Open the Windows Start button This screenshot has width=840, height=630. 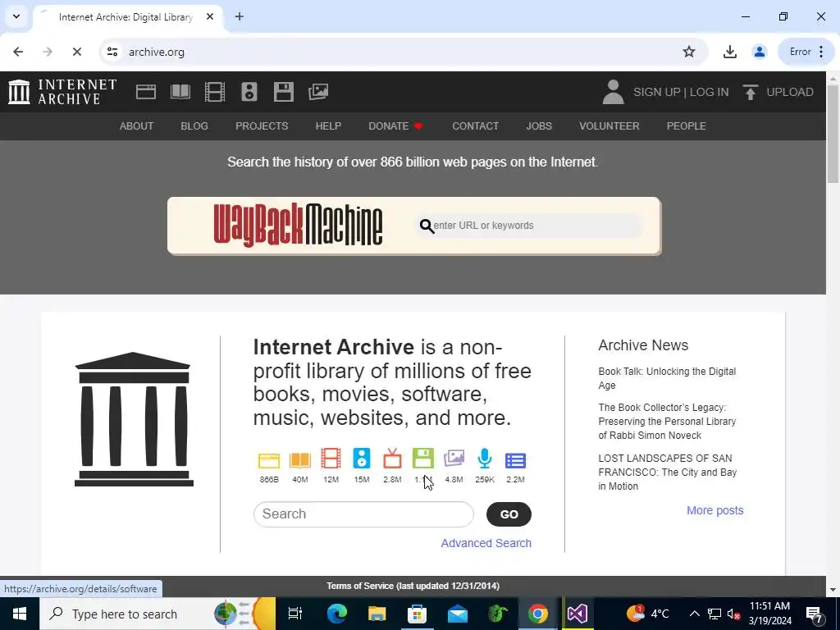click(x=20, y=614)
